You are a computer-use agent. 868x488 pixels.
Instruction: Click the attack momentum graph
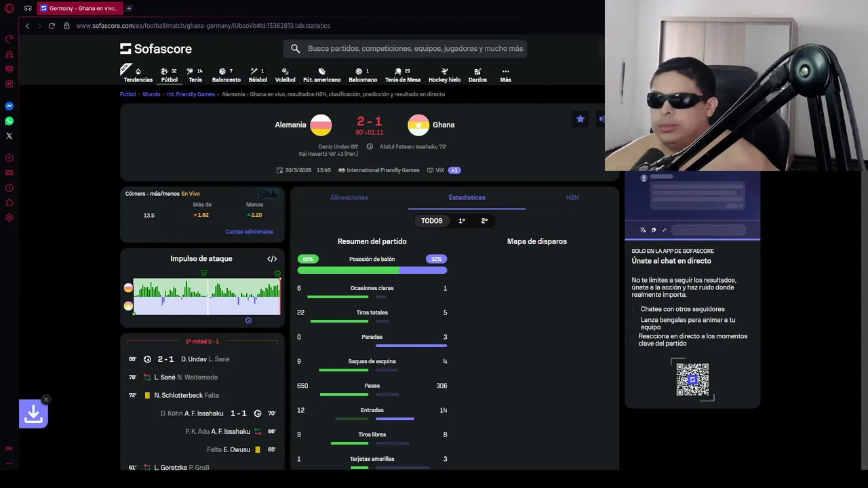[207, 296]
